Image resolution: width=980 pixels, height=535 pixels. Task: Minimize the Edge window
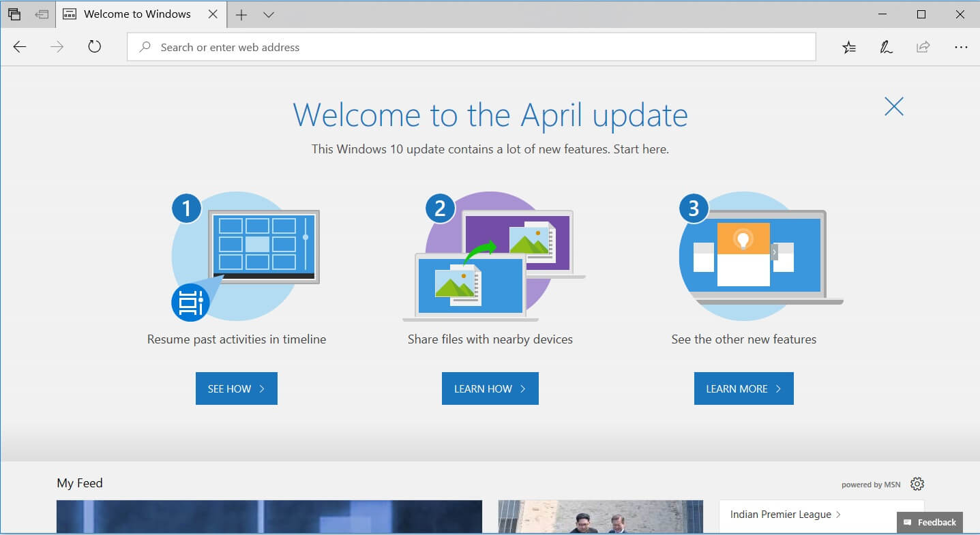[884, 14]
